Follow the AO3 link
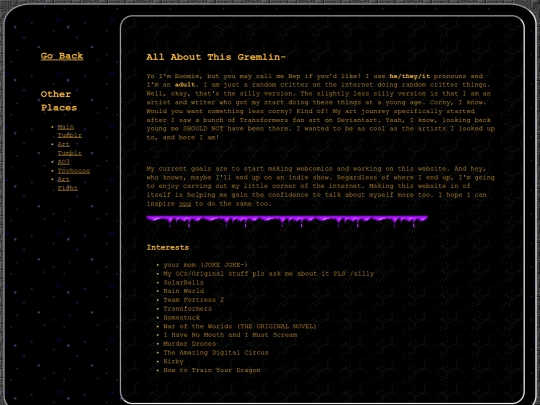This screenshot has height=405, width=540. pyautogui.click(x=63, y=162)
